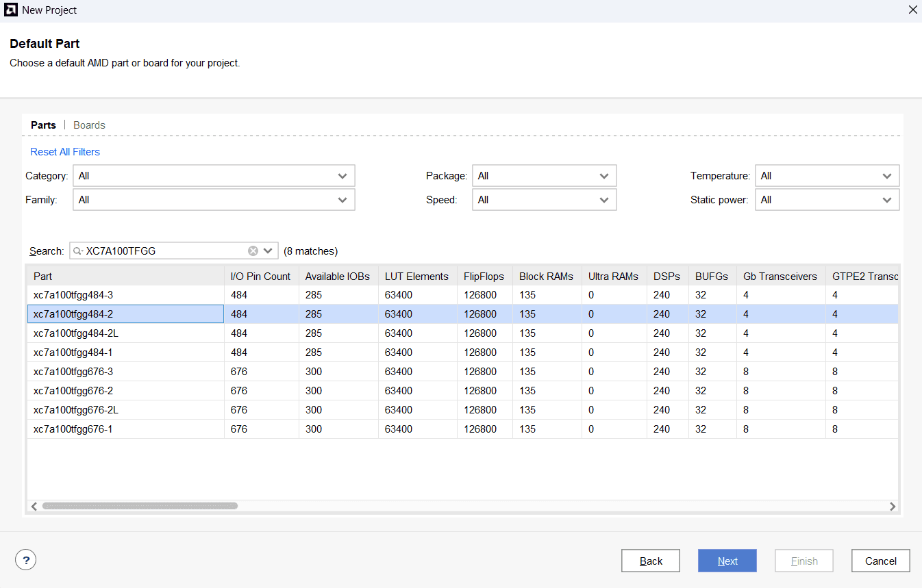The width and height of the screenshot is (922, 588).
Task: Click the help question mark icon
Action: coord(25,560)
